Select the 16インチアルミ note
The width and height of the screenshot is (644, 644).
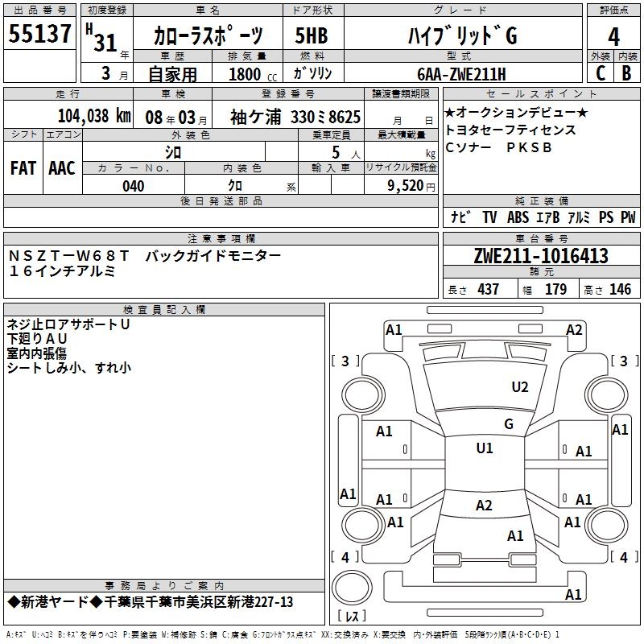point(62,271)
